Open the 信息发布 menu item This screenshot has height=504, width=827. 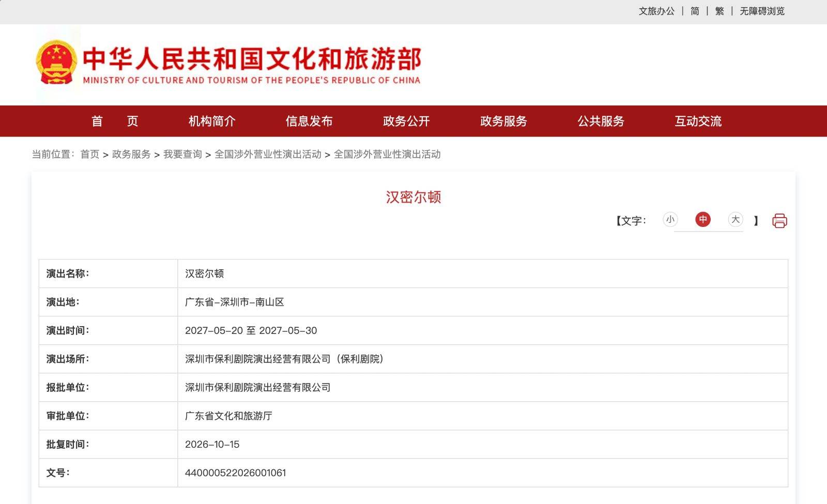(309, 121)
